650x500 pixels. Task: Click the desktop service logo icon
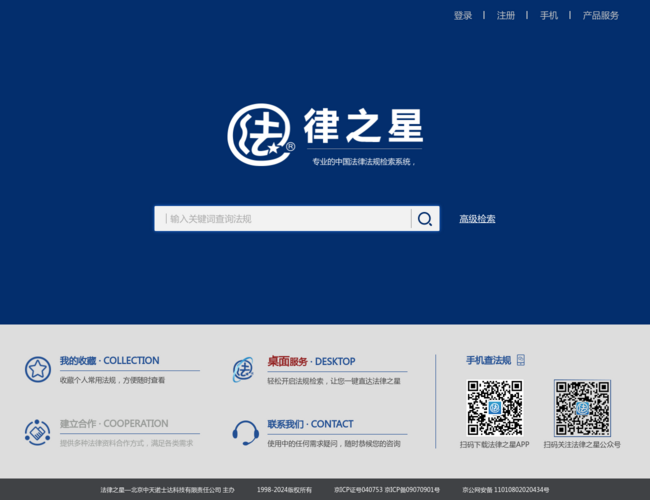pos(243,369)
